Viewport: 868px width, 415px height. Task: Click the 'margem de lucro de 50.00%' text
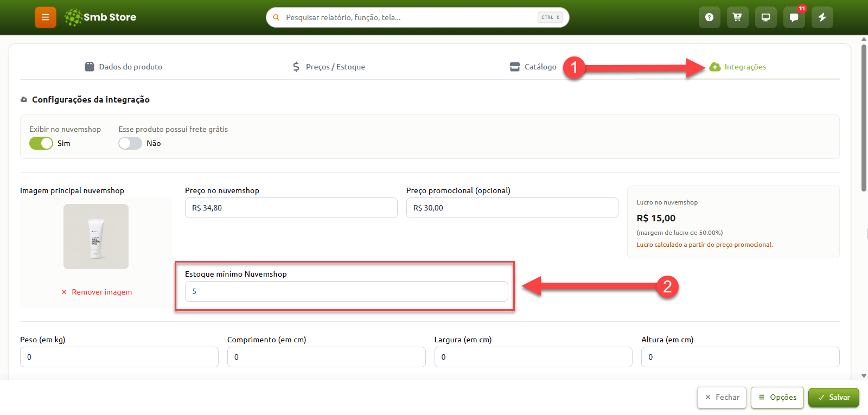tap(680, 233)
